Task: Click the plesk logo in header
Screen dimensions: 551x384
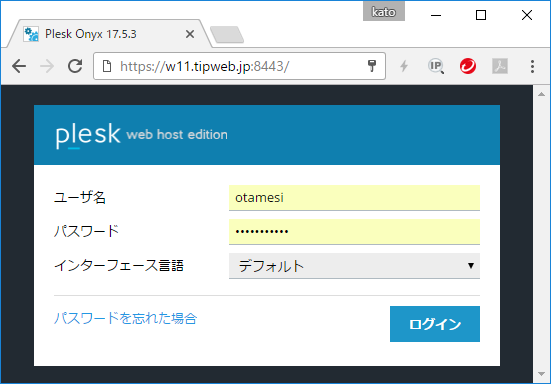Action: [88, 135]
